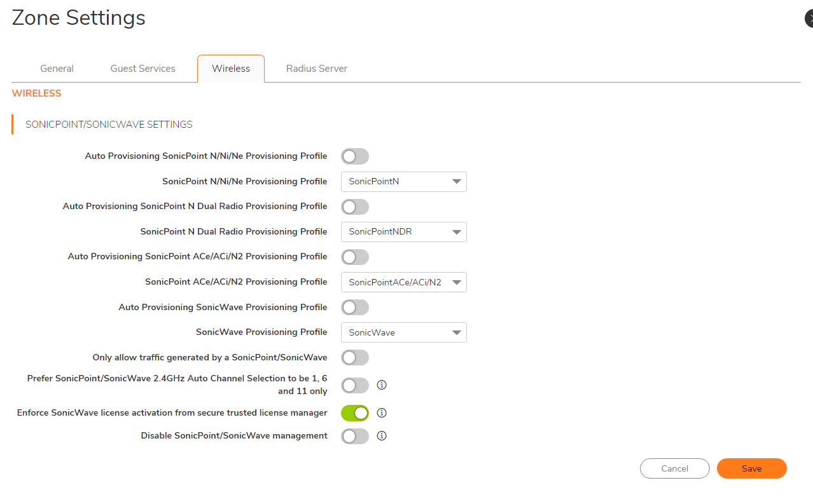813x504 pixels.
Task: Click the 'Zone Settings' dialog title
Action: pyautogui.click(x=79, y=18)
